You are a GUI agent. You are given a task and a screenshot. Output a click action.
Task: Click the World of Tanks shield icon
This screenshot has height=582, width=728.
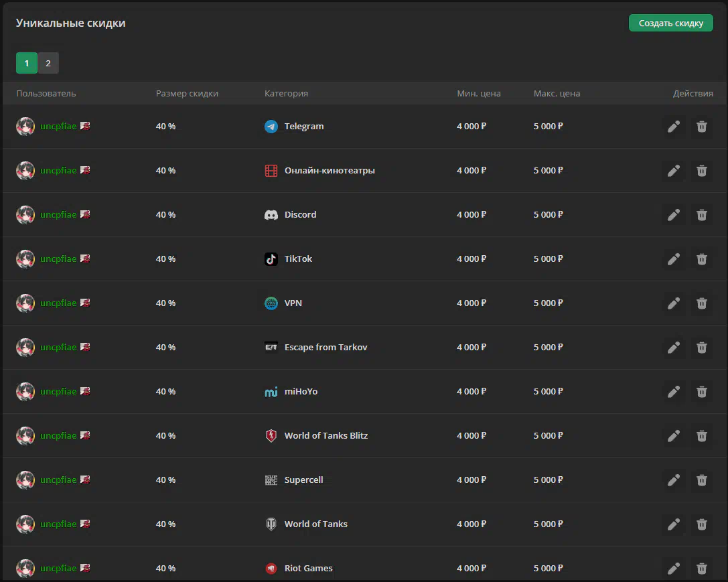[x=271, y=524]
